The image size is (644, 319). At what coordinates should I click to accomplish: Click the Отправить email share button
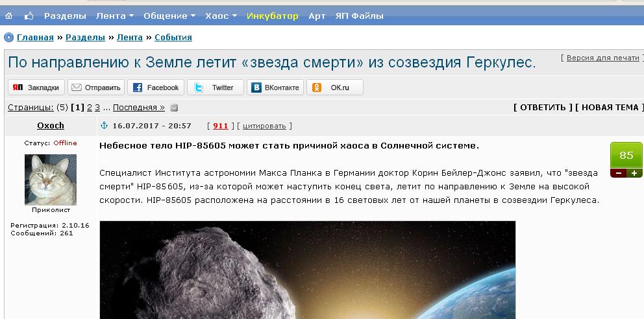click(96, 88)
